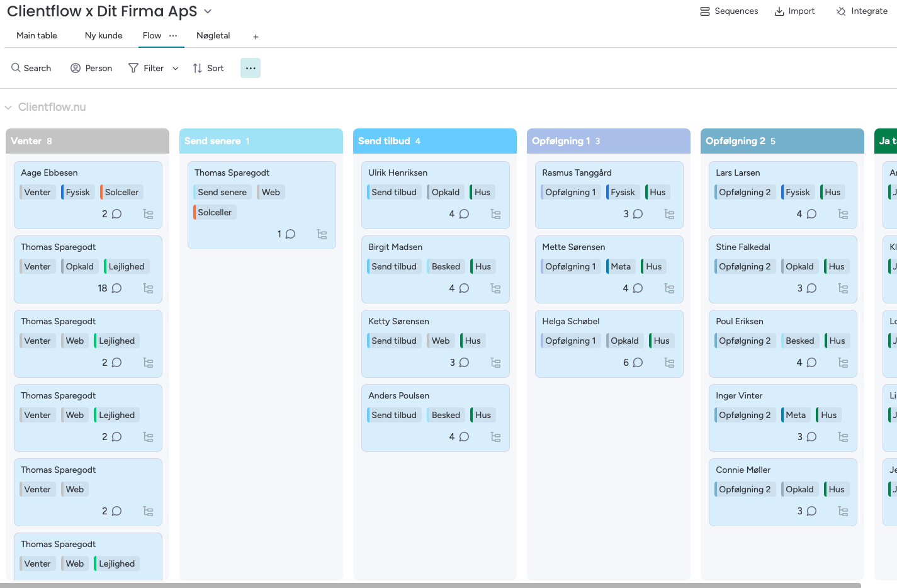This screenshot has width=897, height=588.
Task: Select the Flow tab
Action: (x=152, y=36)
